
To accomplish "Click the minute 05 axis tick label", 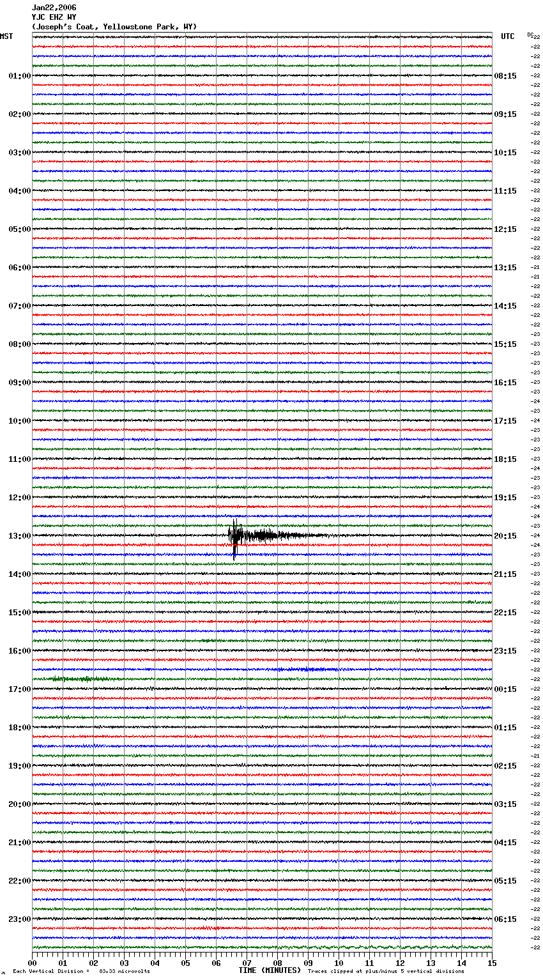I will point(185,963).
